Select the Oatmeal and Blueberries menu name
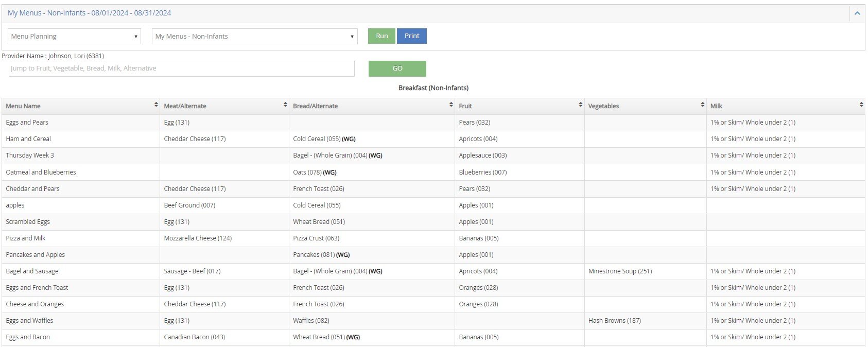The width and height of the screenshot is (868, 347). pos(41,172)
